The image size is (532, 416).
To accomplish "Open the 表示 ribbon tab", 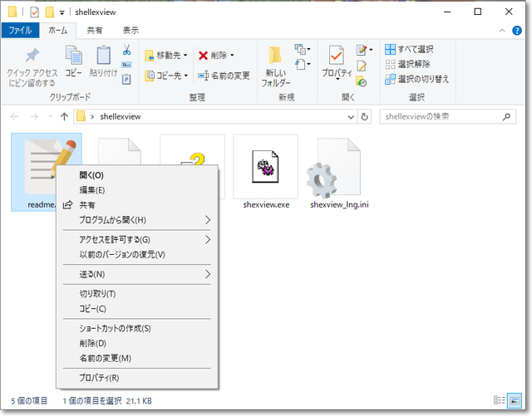I will (131, 30).
